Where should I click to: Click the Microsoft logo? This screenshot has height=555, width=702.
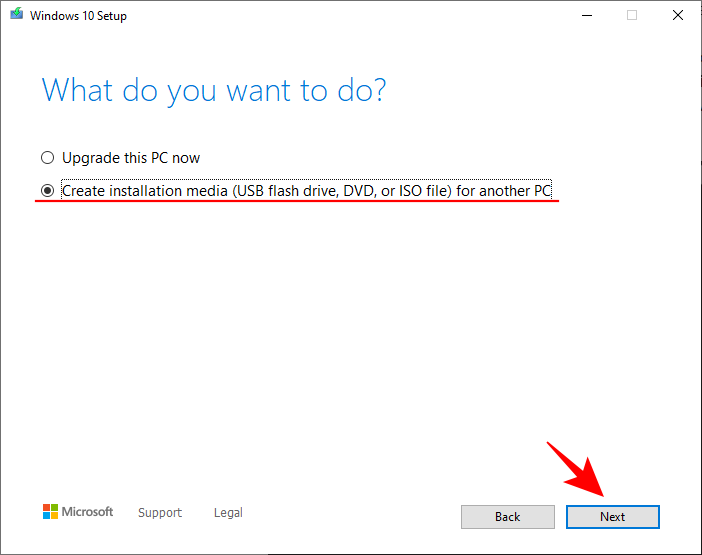click(x=78, y=512)
